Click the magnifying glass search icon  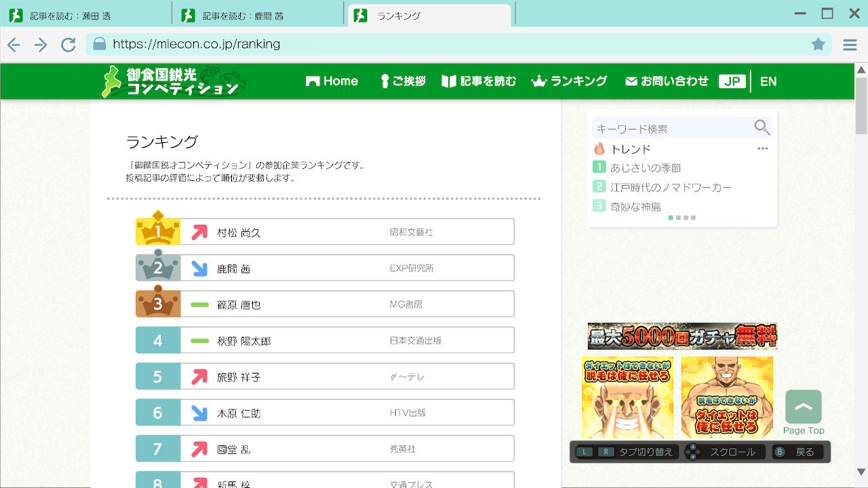762,127
